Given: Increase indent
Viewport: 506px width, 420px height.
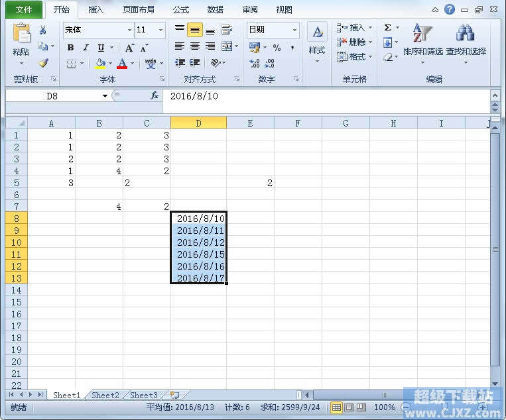Looking at the screenshot, I should pyautogui.click(x=194, y=62).
